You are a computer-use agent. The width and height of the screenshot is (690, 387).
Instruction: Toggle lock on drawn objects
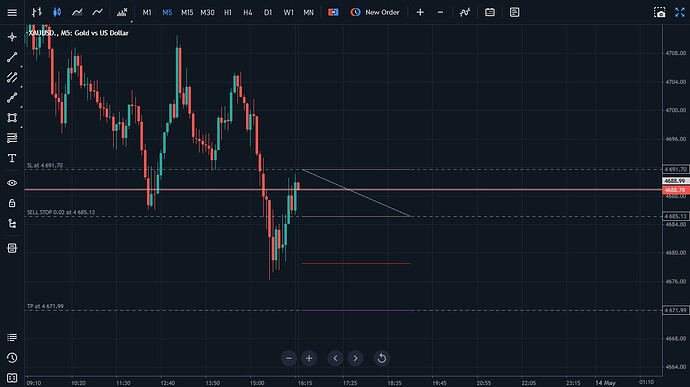[12, 203]
